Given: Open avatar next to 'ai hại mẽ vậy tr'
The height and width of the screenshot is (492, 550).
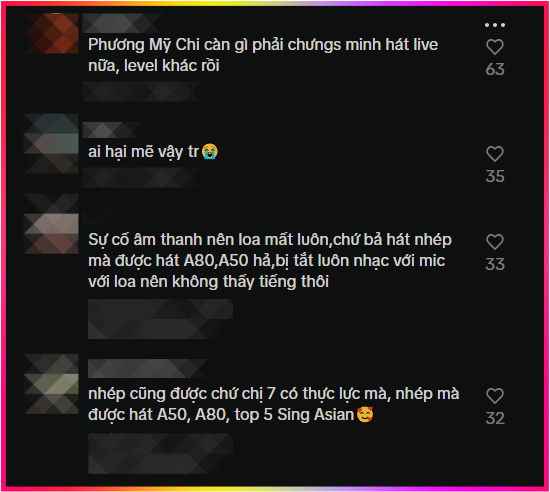Looking at the screenshot, I should [52, 144].
